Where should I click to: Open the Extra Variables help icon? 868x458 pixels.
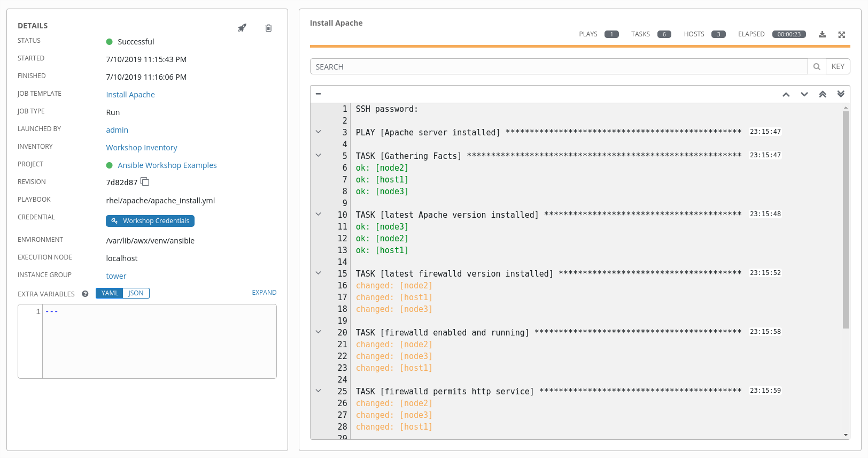[85, 294]
